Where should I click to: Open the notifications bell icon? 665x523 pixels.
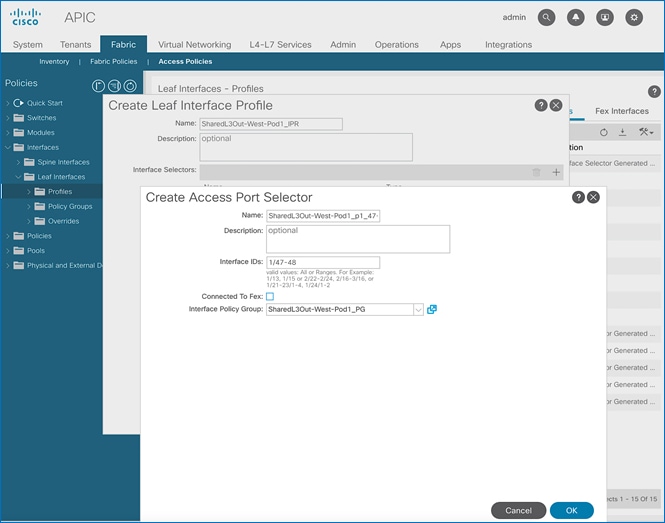576,17
